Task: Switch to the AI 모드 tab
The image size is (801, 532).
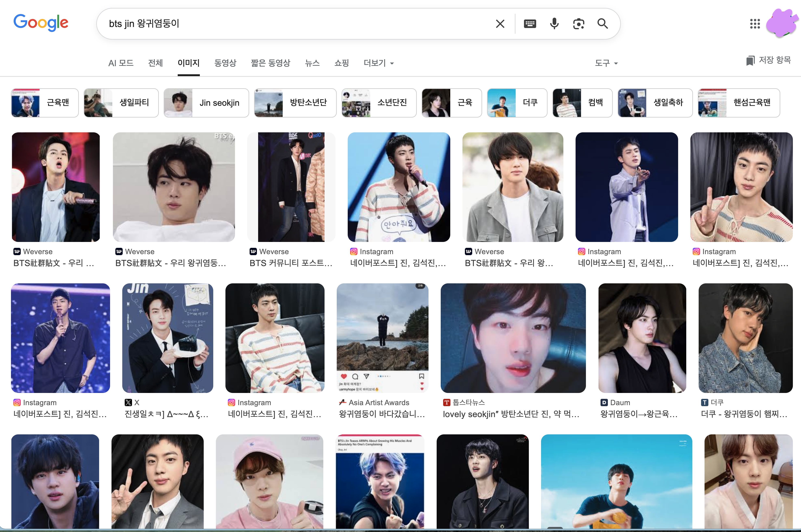Action: click(x=121, y=63)
